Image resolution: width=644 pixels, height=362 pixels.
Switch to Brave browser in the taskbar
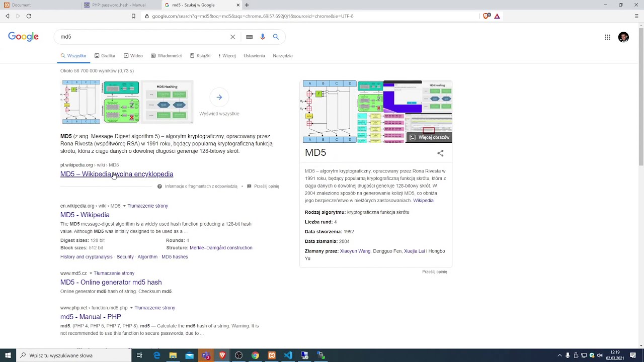coord(222,355)
